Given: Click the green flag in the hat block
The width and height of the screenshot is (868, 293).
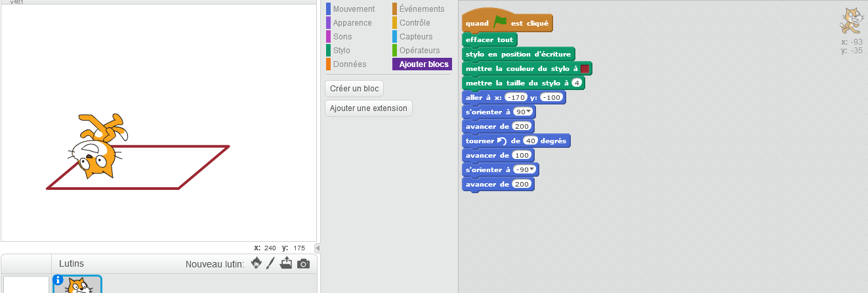Looking at the screenshot, I should click(500, 22).
